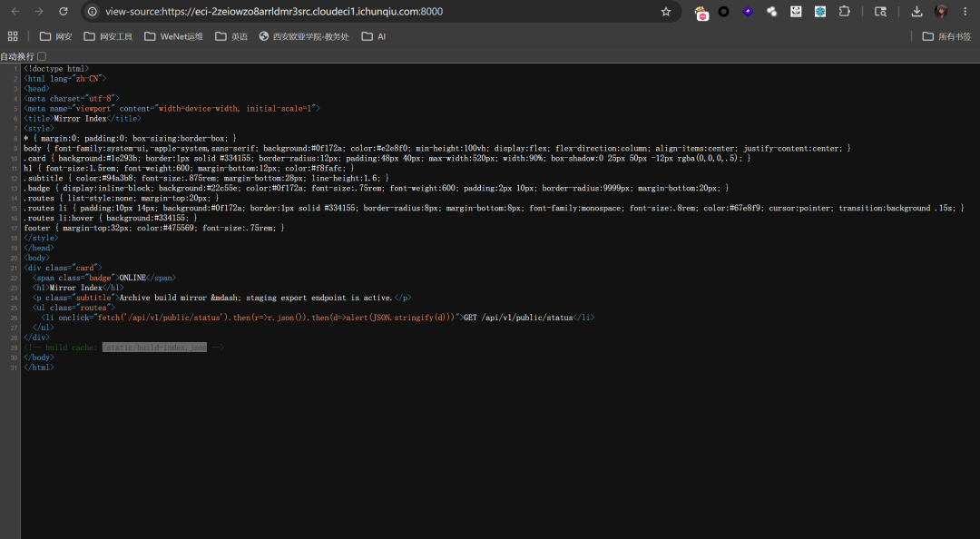The height and width of the screenshot is (539, 980).
Task: Open the AI bookmark folder
Action: (374, 36)
